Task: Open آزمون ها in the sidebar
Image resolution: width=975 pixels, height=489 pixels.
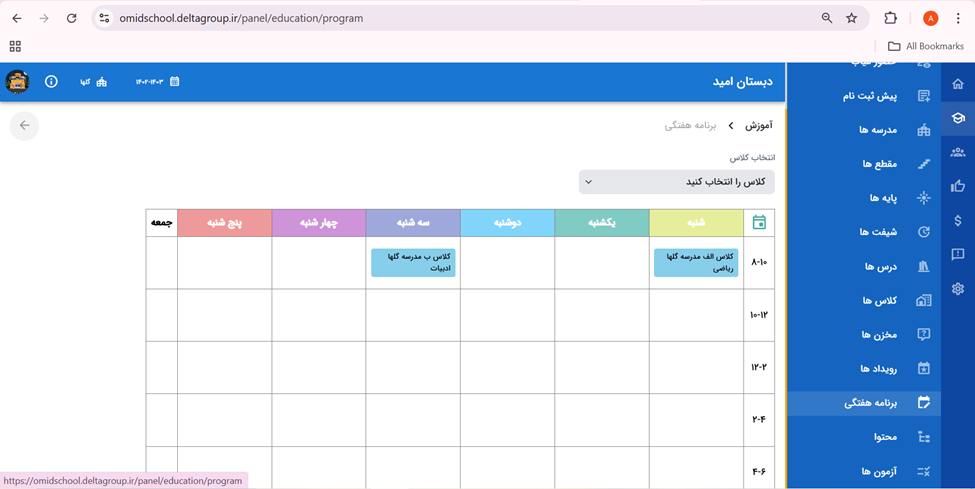Action: coord(864,472)
